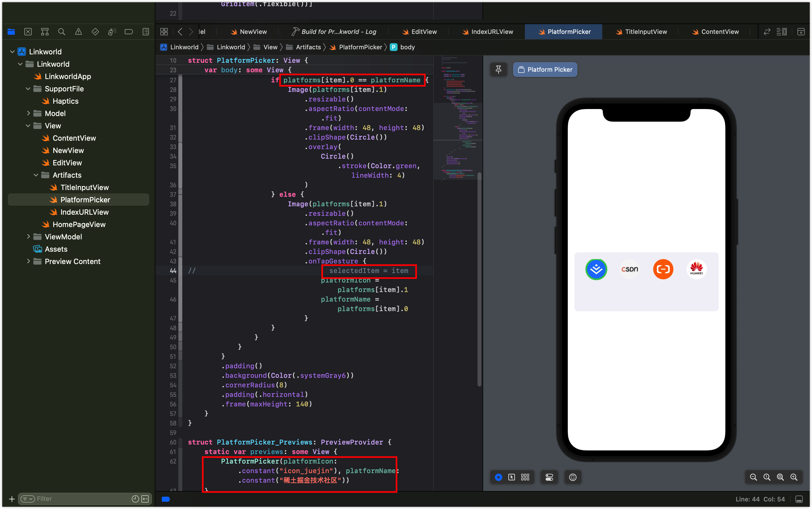The height and width of the screenshot is (509, 812).
Task: Open the Source Control navigator
Action: click(28, 32)
